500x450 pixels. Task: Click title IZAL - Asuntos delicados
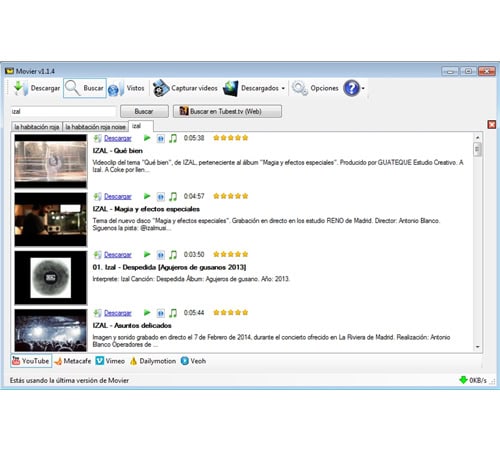pyautogui.click(x=132, y=325)
